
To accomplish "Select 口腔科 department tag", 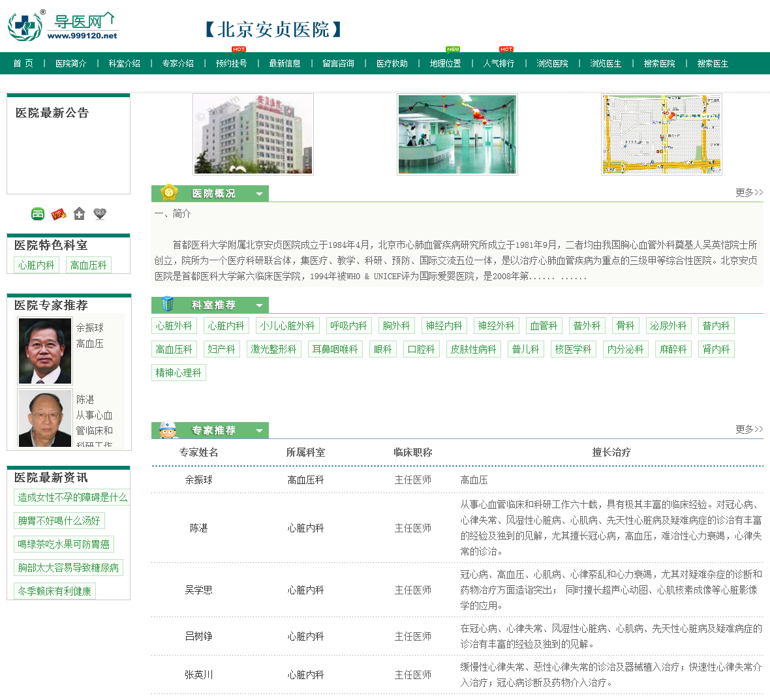I will coord(422,350).
